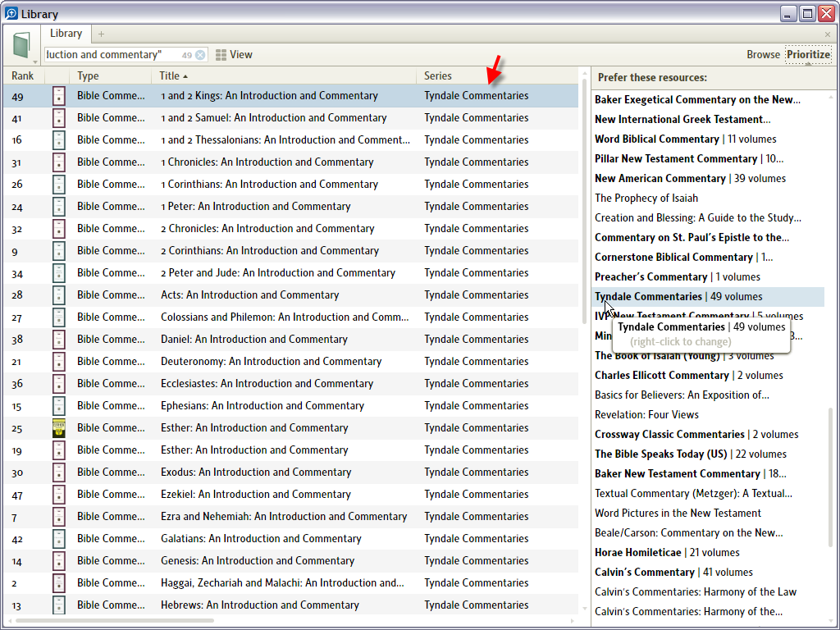Viewport: 840px width, 630px height.
Task: Click the cover icon for 1 Peter row
Action: coord(58,207)
